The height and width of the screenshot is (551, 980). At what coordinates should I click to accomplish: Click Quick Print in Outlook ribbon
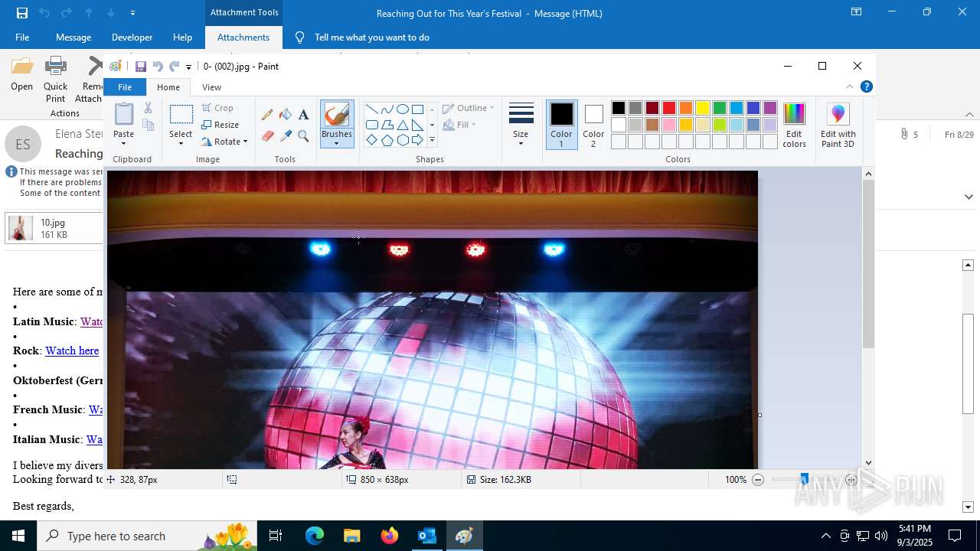pos(55,80)
